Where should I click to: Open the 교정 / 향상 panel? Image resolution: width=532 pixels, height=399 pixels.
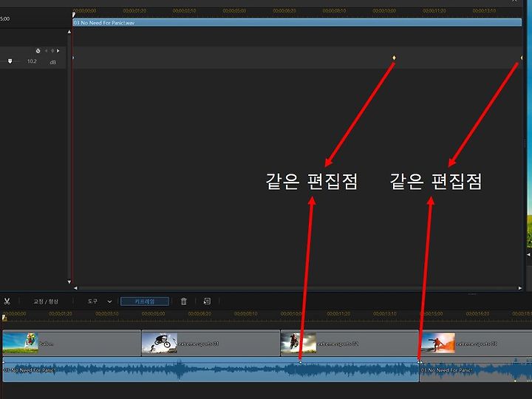pos(46,301)
